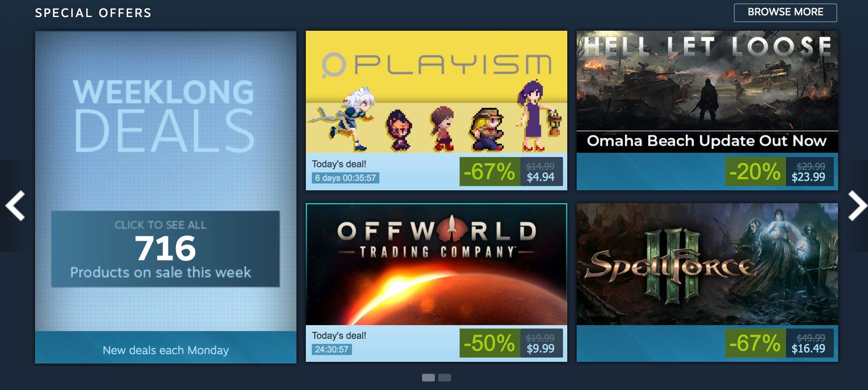The height and width of the screenshot is (390, 868).
Task: Click to see all 716 products
Action: [165, 249]
